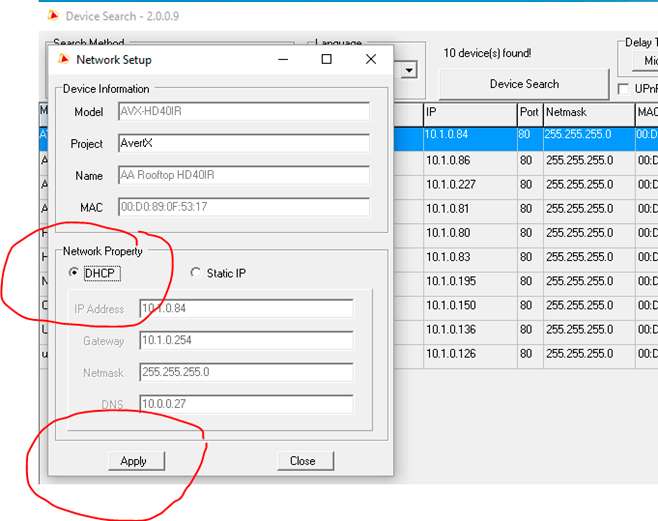Switch to Static IP mode
The image size is (658, 521).
(x=196, y=273)
